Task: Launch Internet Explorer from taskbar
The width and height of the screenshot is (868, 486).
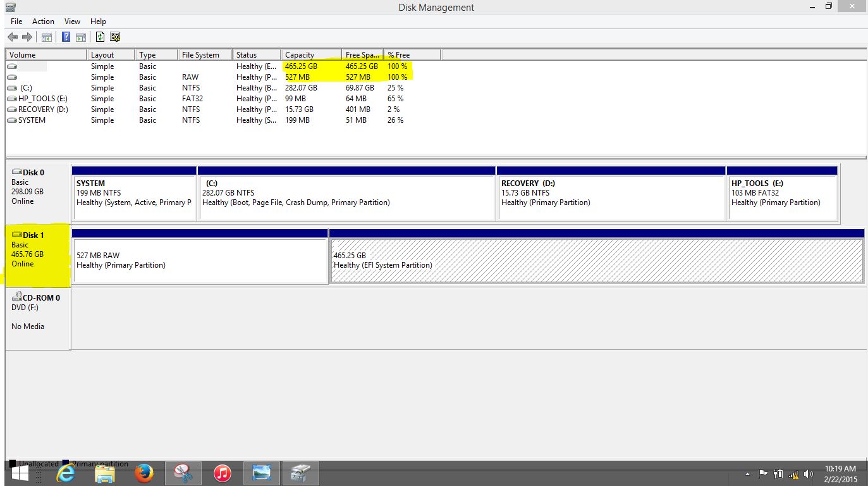Action: click(66, 473)
